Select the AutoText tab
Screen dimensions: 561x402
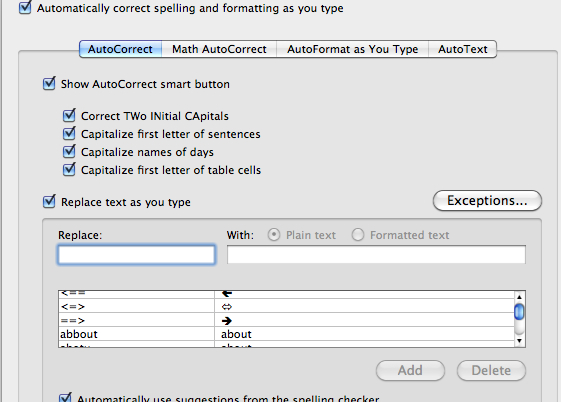(463, 49)
